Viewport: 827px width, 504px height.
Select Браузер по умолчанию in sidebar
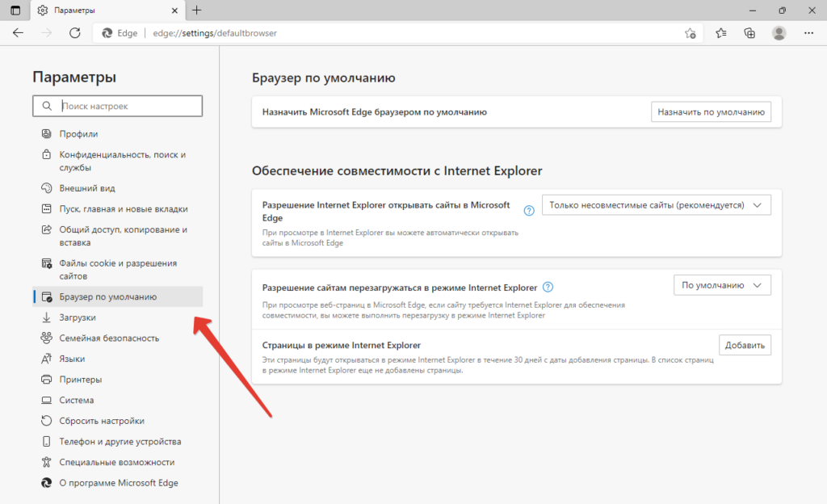coord(118,296)
